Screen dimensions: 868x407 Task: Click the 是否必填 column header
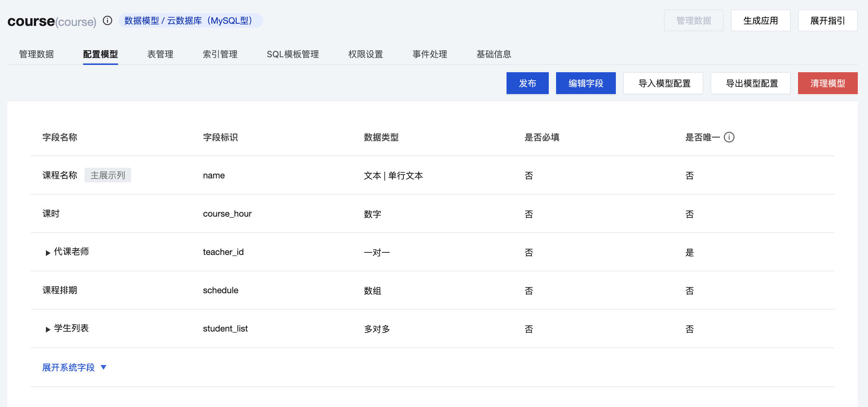pyautogui.click(x=542, y=137)
